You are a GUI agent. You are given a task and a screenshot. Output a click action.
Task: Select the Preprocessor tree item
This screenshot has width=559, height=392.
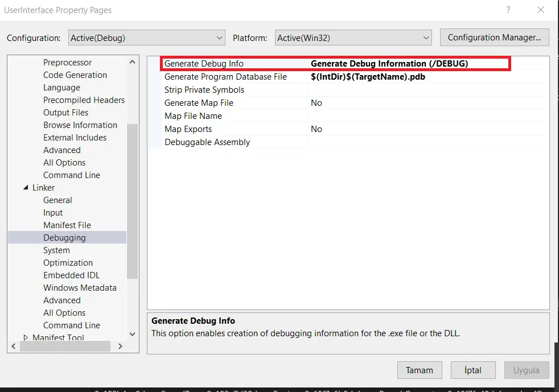[x=67, y=62]
